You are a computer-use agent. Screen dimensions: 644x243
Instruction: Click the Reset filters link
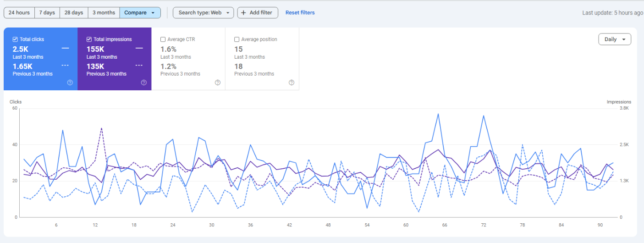300,13
